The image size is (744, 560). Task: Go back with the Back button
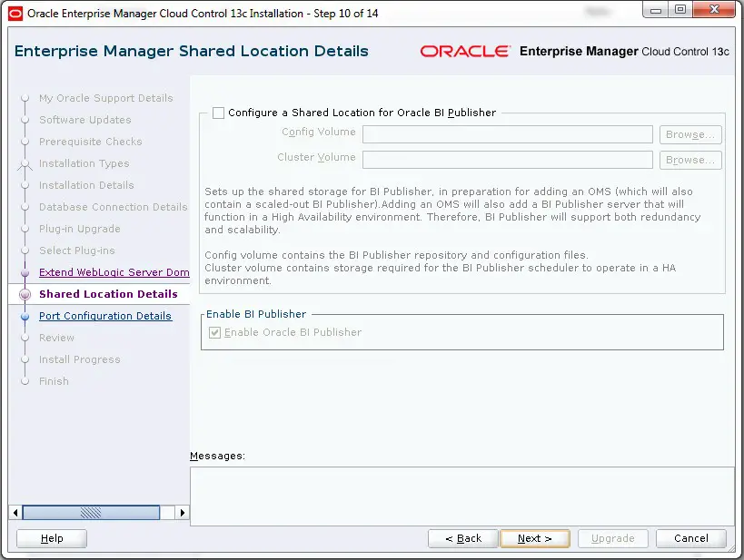point(463,538)
